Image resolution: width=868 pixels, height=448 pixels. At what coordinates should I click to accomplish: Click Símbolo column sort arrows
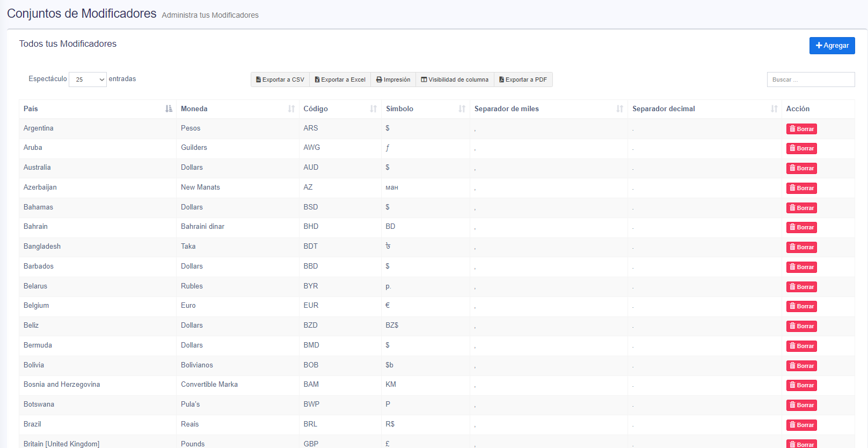pos(462,109)
